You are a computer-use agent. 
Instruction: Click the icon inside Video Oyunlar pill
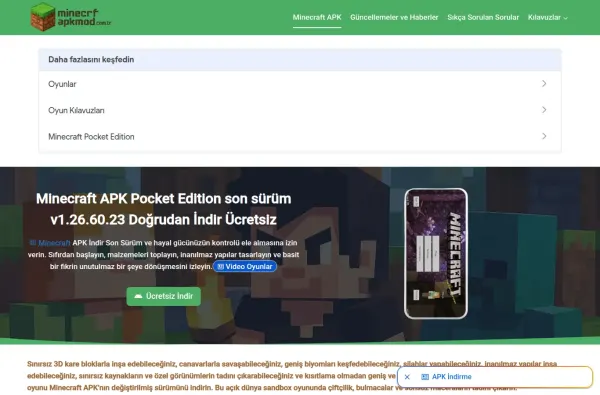coord(221,267)
